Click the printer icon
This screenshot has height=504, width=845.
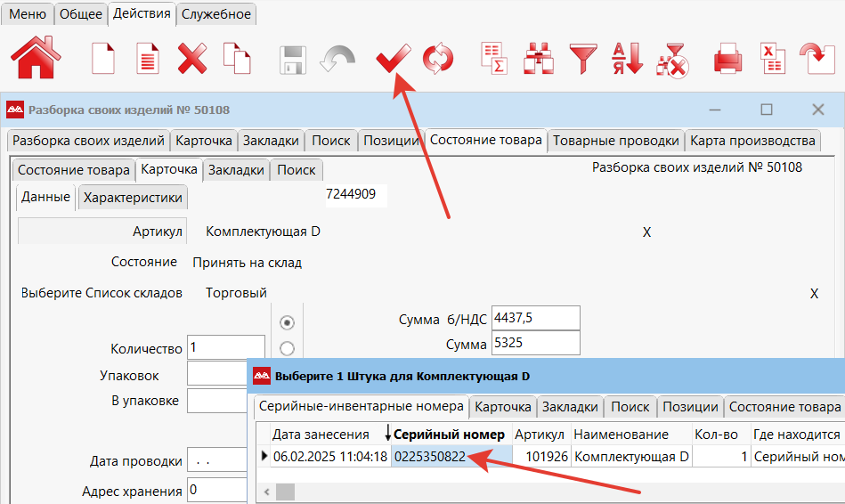pos(727,60)
